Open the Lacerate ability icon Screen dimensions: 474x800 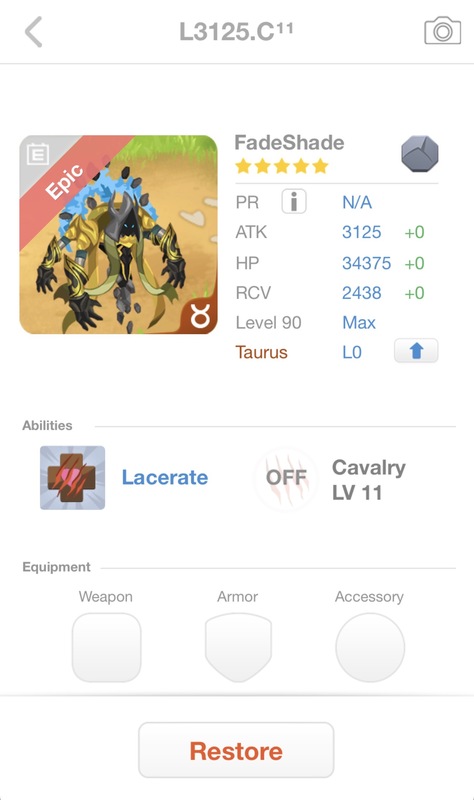point(72,478)
